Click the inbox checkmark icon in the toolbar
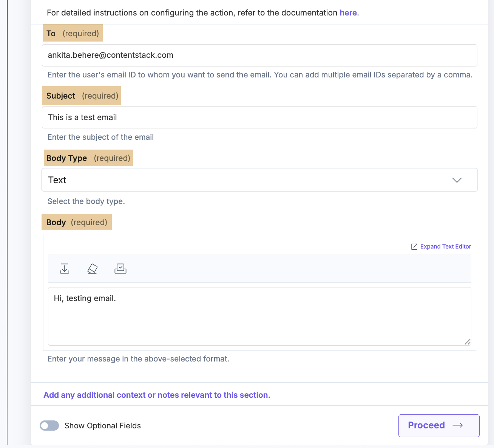The image size is (494, 448). point(120,269)
